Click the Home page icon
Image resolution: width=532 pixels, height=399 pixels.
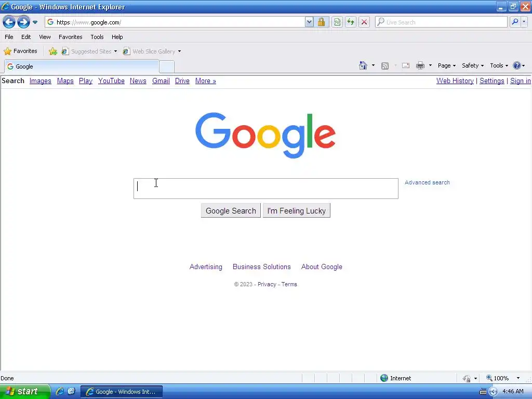363,65
